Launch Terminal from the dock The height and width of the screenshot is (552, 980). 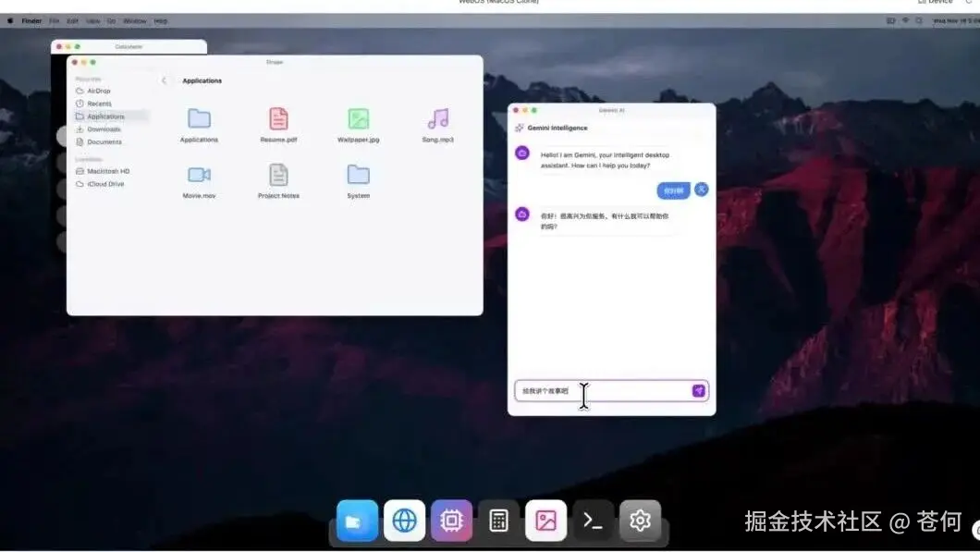click(593, 521)
